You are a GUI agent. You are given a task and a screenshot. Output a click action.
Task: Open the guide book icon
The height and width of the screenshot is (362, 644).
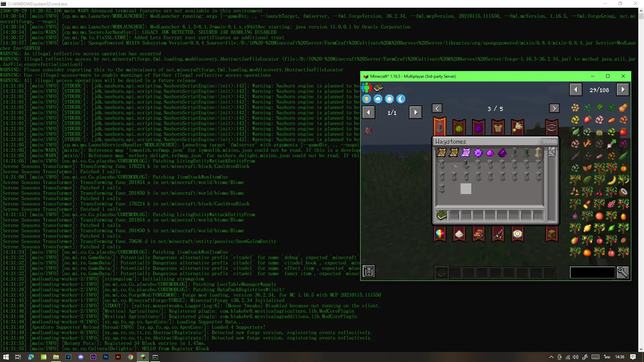(x=378, y=88)
